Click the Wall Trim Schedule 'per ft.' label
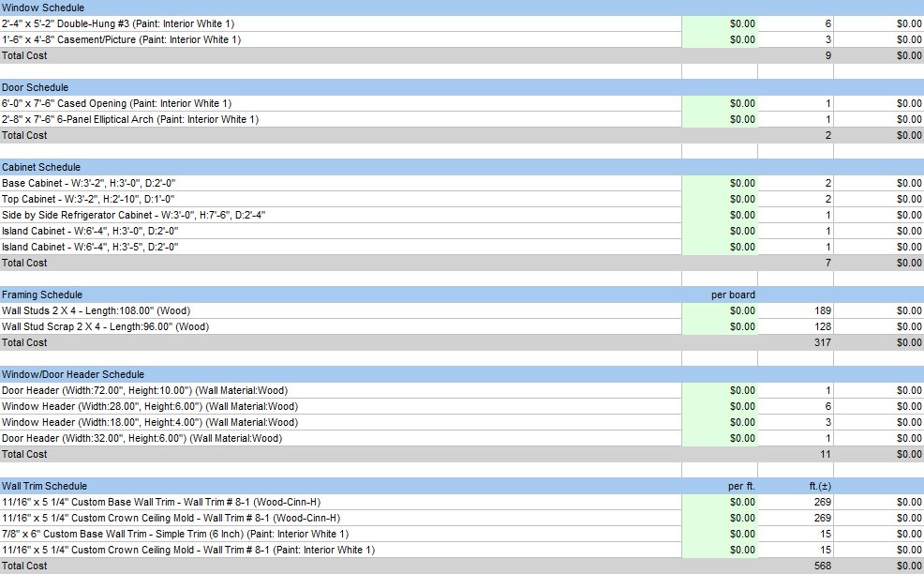The image size is (924, 574). (x=741, y=486)
